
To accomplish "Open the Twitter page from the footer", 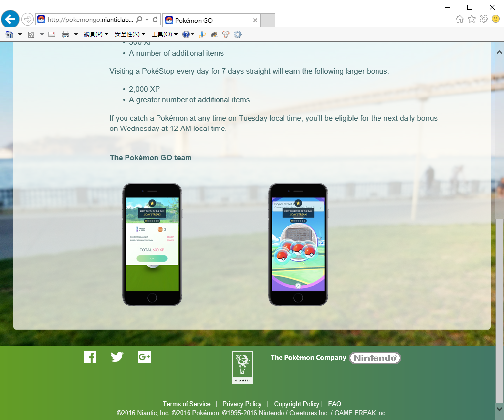I will coord(117,357).
